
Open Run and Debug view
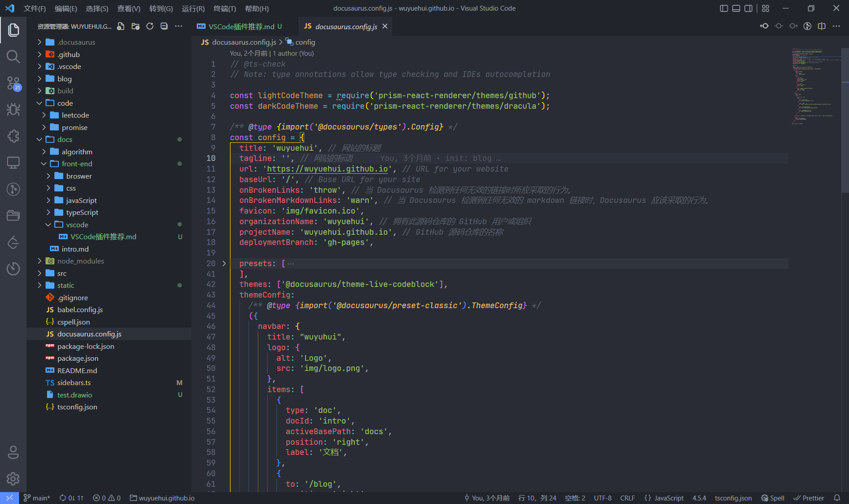coord(13,109)
